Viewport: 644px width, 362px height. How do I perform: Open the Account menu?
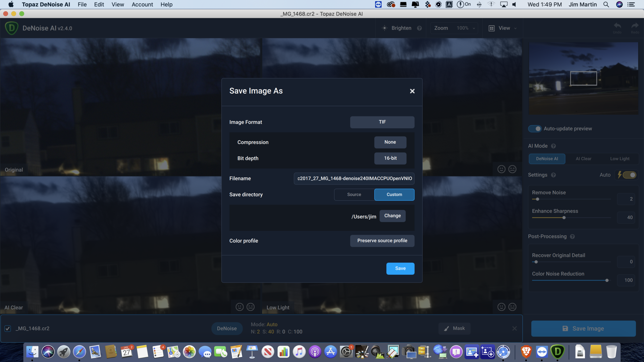tap(142, 5)
